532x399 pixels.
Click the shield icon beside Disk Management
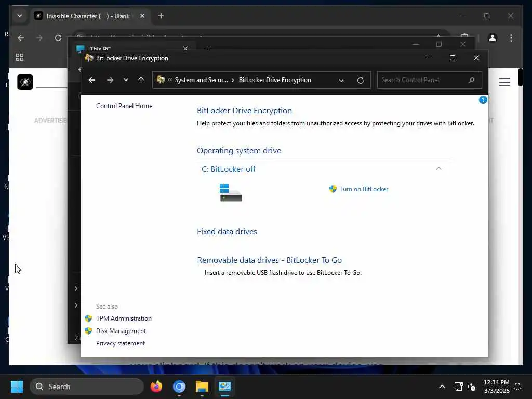(88, 331)
